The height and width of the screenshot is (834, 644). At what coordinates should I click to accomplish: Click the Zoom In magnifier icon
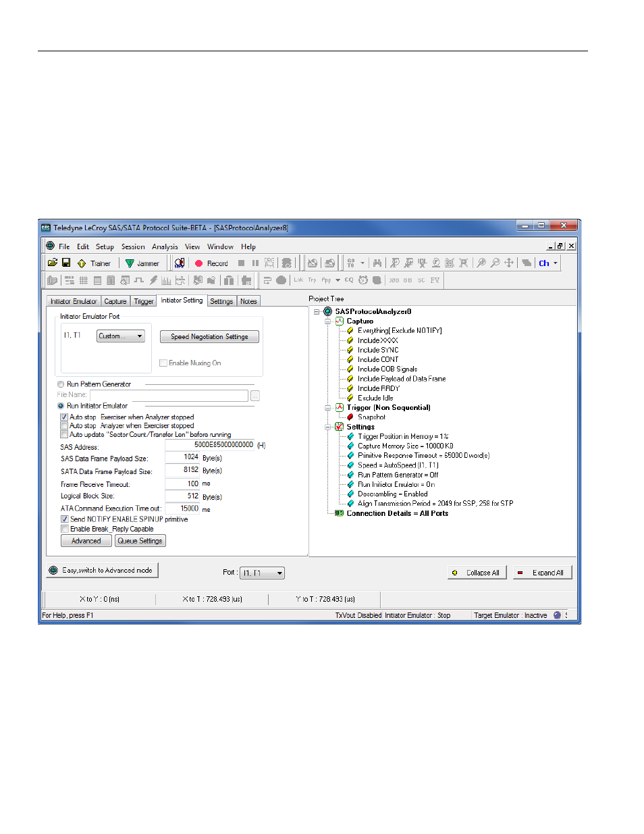[x=481, y=263]
